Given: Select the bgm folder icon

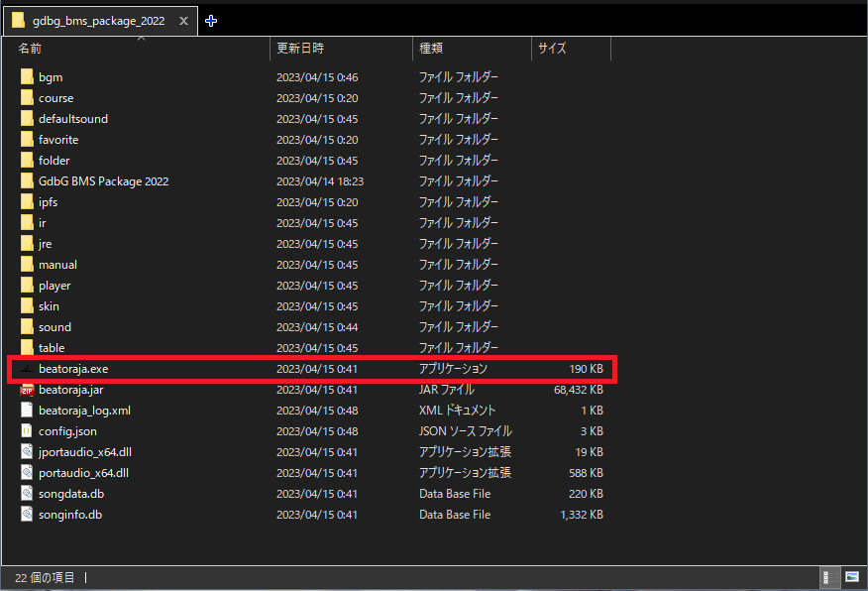Looking at the screenshot, I should [27, 77].
